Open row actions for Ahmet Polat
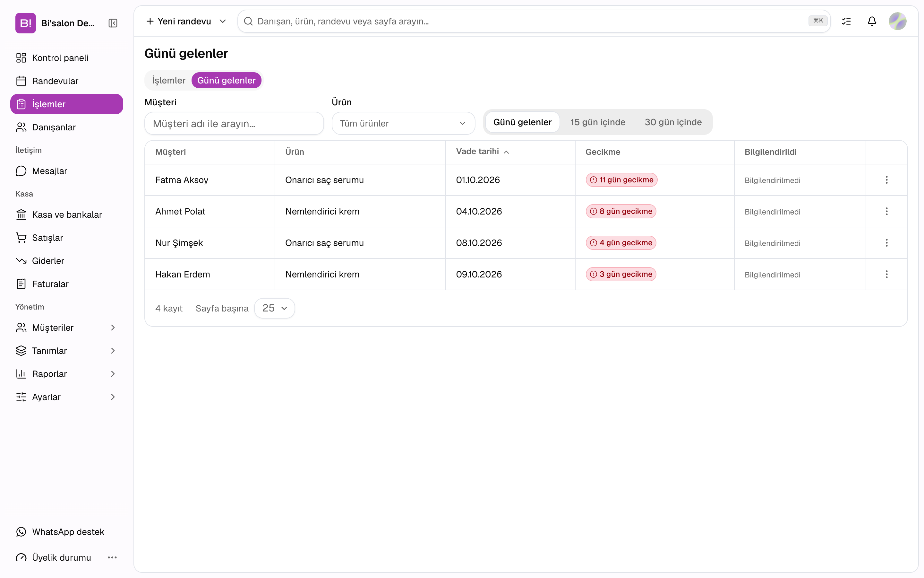This screenshot has height=578, width=924. [886, 211]
